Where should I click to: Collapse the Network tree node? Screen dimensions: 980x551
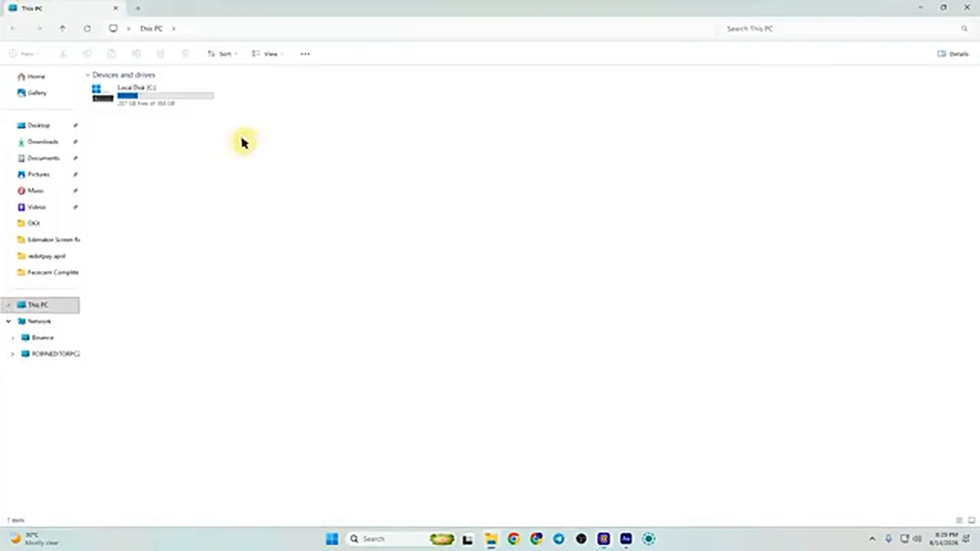(x=8, y=321)
